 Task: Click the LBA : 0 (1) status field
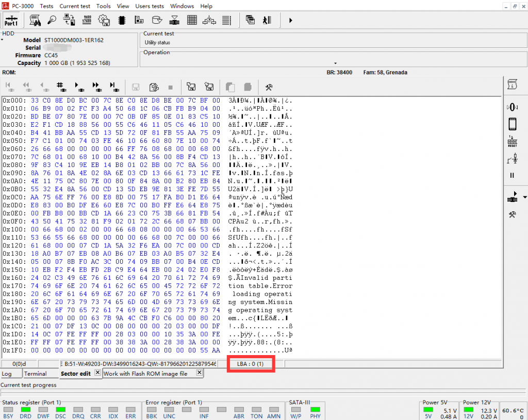251,364
